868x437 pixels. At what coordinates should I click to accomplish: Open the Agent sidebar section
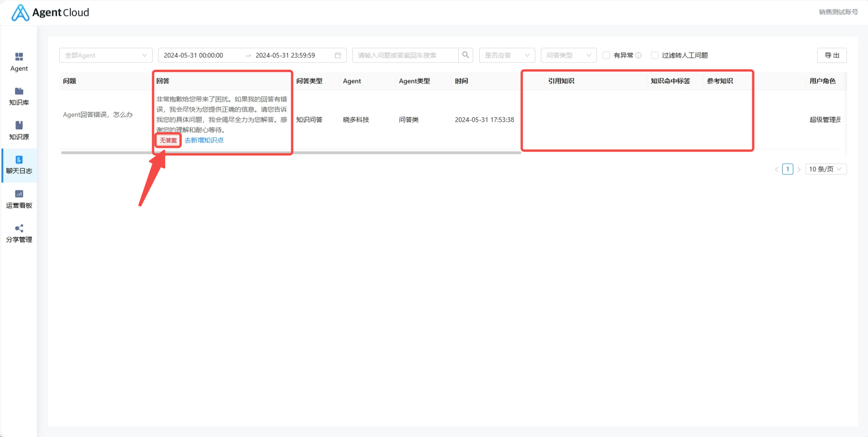pyautogui.click(x=19, y=62)
